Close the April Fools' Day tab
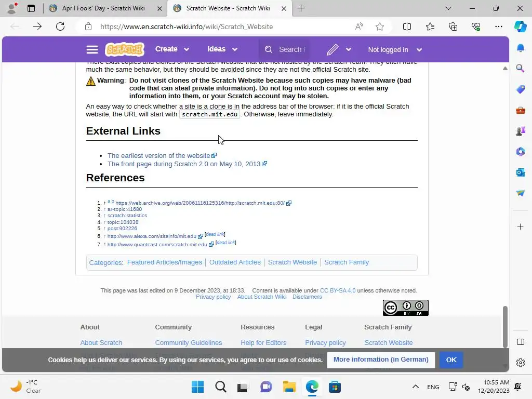 (159, 8)
